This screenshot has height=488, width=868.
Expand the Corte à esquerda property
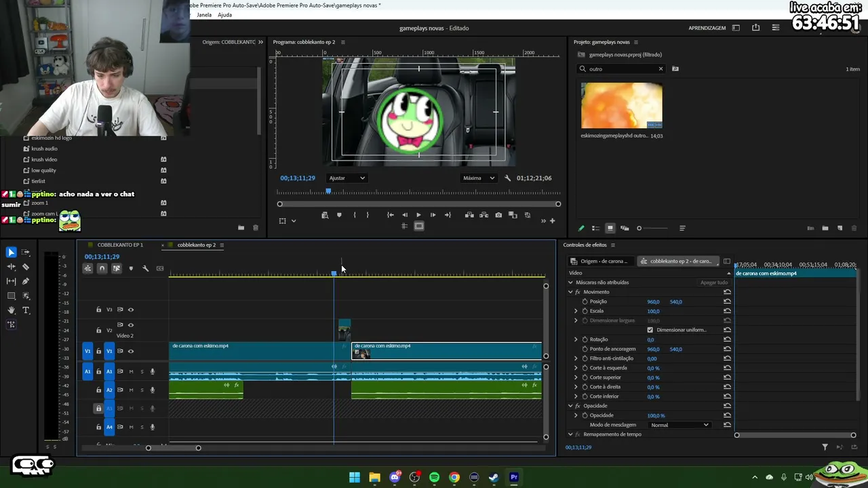(576, 368)
